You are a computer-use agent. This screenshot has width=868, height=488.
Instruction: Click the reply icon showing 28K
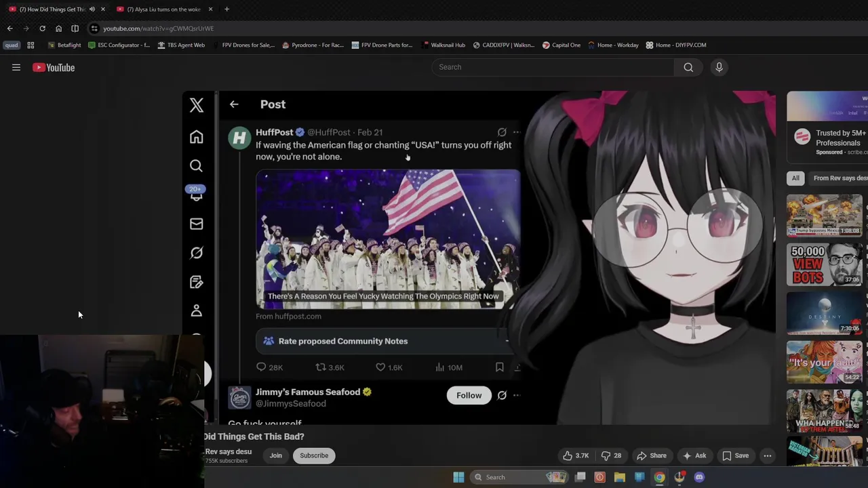[261, 367]
